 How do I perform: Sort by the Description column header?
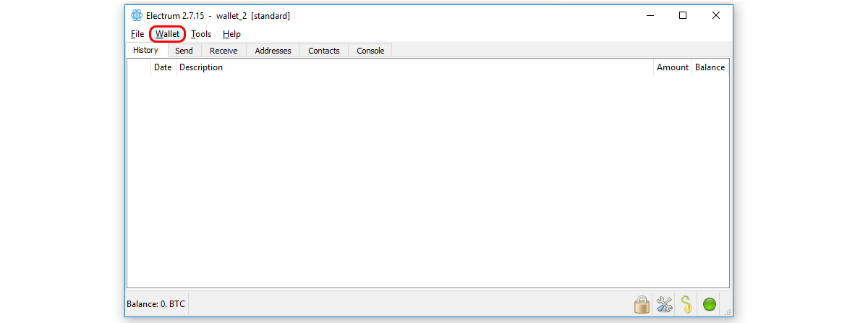coord(414,67)
